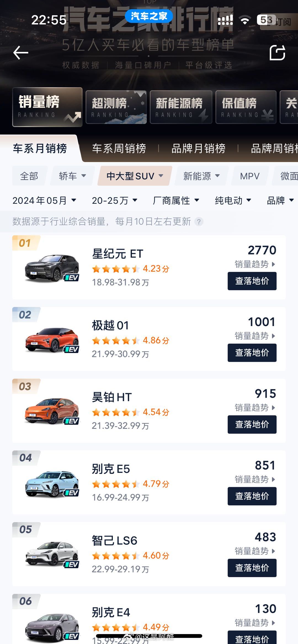Tap the 昊铂 HT car thumbnail
The height and width of the screenshot is (644, 298).
(x=52, y=411)
